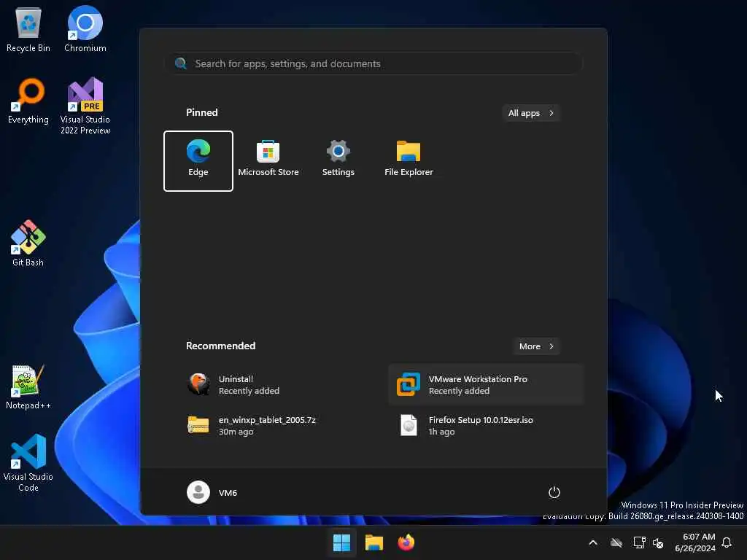Open the clock and date flyout
The height and width of the screenshot is (560, 747).
tap(695, 542)
